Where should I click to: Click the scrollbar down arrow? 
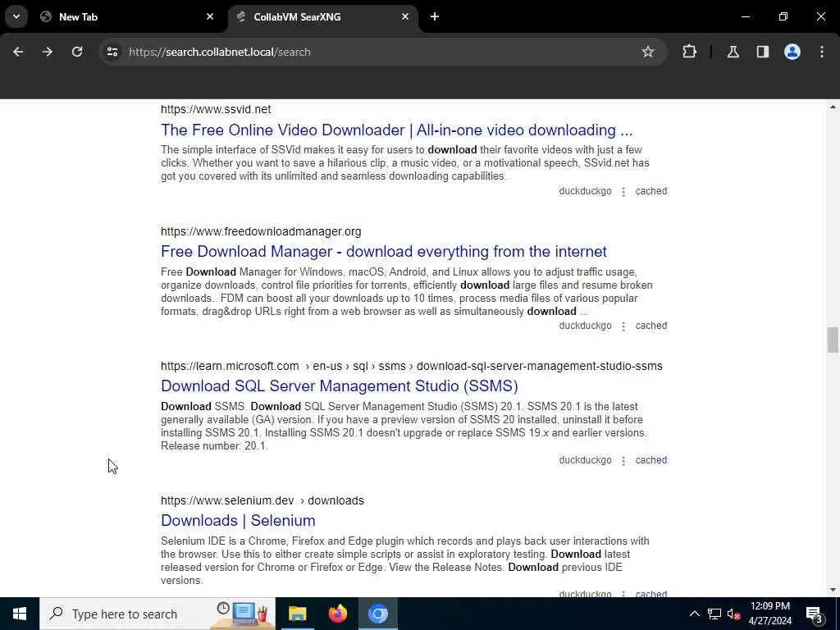tap(833, 590)
